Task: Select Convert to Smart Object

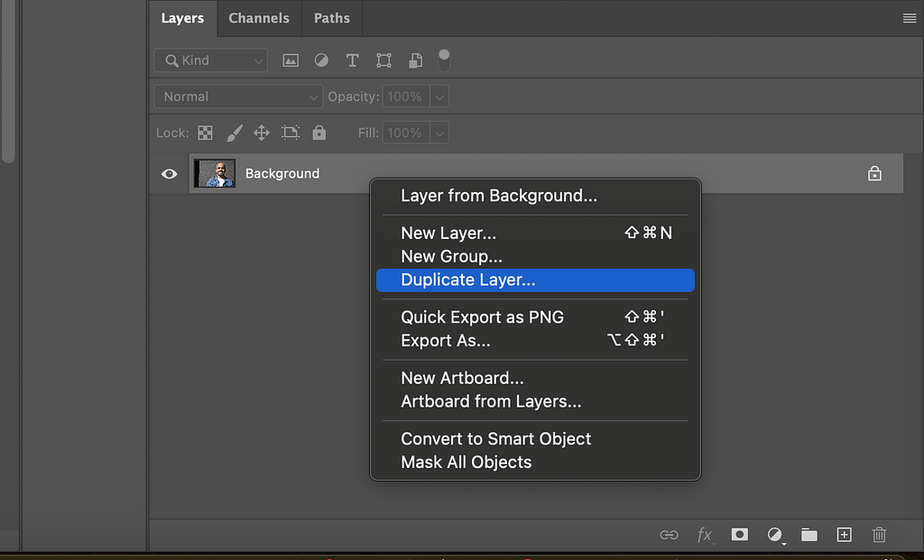Action: point(496,439)
